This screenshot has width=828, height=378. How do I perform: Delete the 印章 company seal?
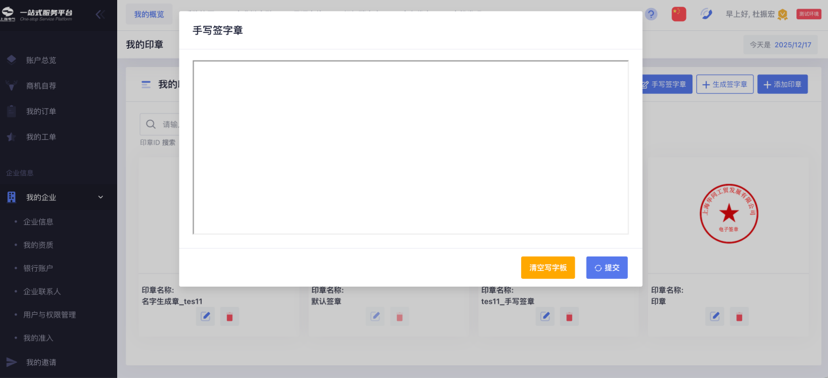739,316
